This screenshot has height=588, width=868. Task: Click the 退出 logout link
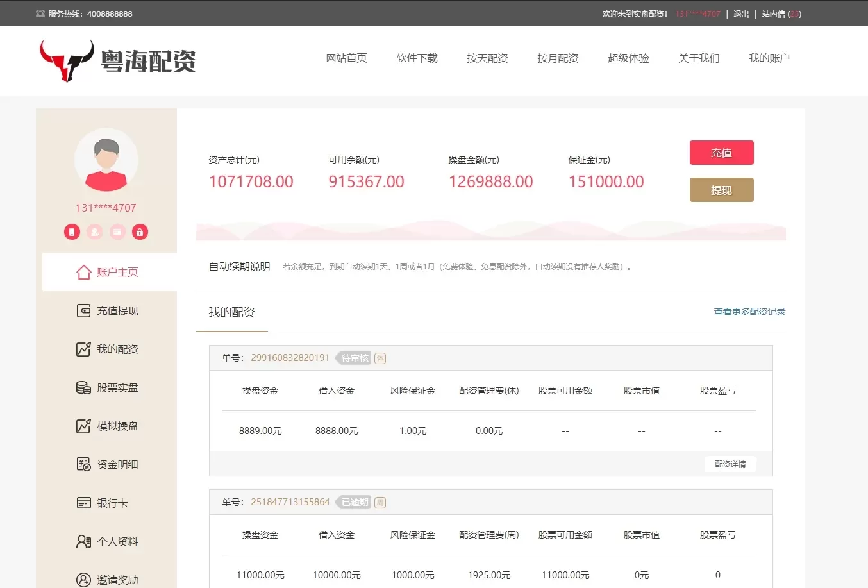point(741,13)
